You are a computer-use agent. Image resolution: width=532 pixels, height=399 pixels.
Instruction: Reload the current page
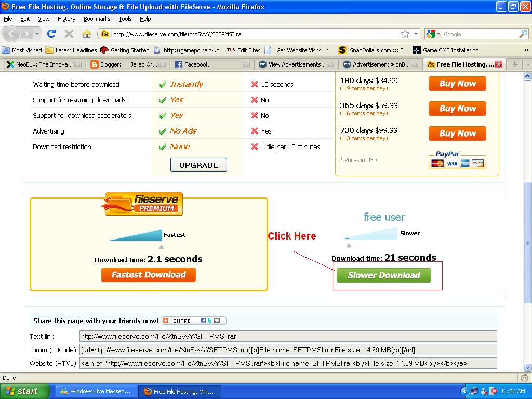pos(51,34)
